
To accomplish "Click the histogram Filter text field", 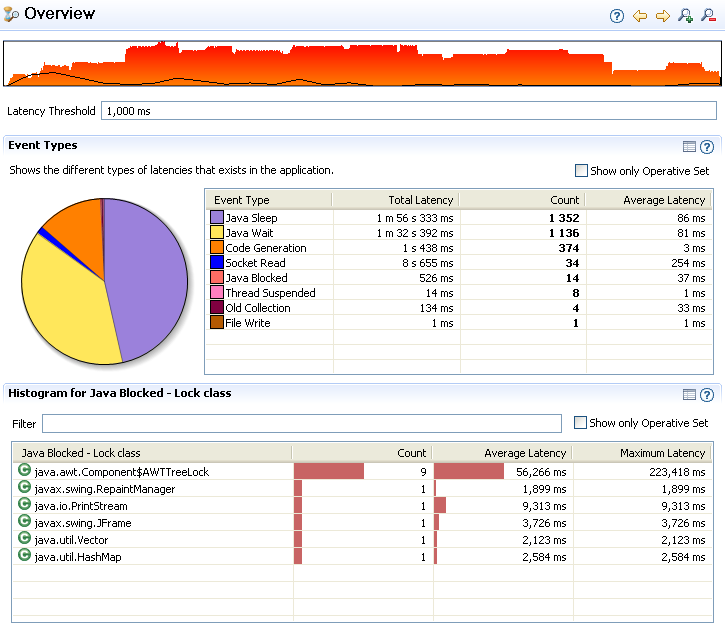I will pyautogui.click(x=302, y=424).
